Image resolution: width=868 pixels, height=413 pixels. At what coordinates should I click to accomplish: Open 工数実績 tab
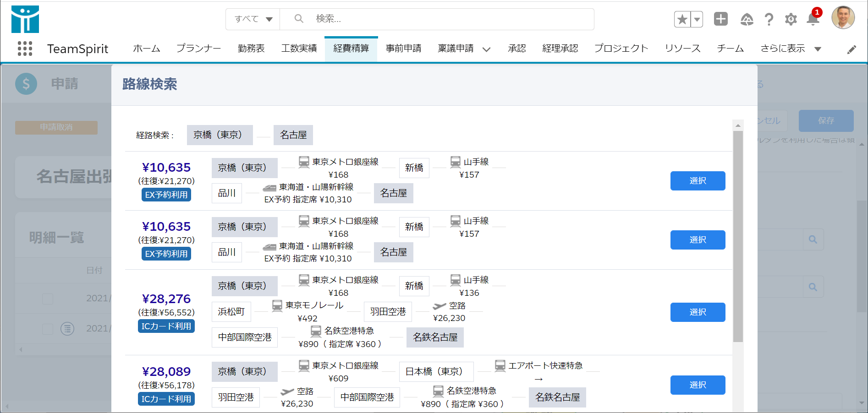pyautogui.click(x=299, y=49)
